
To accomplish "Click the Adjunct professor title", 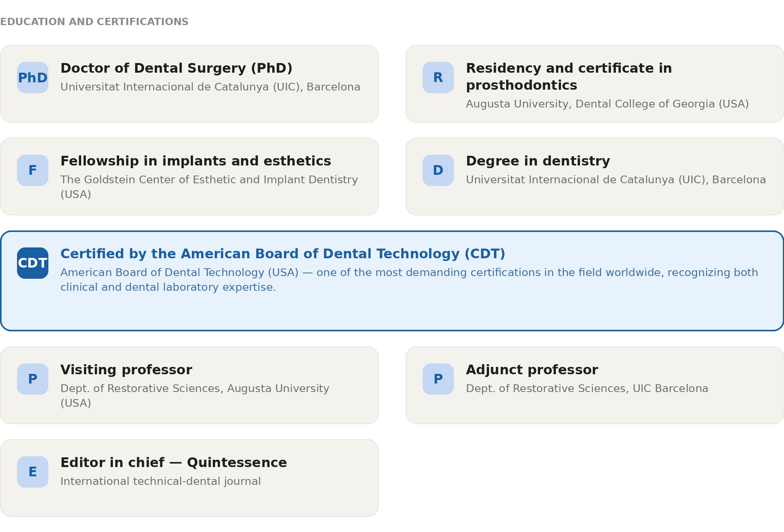I will 532,370.
